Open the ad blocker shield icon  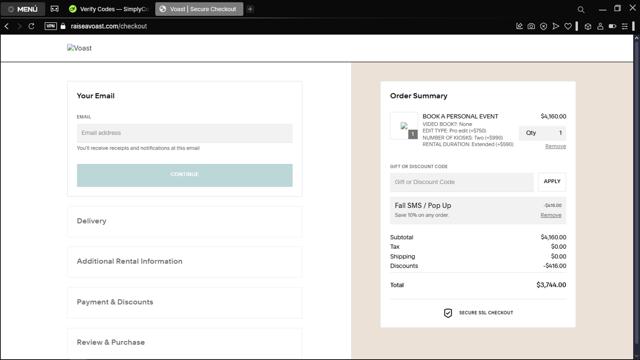[x=543, y=26]
